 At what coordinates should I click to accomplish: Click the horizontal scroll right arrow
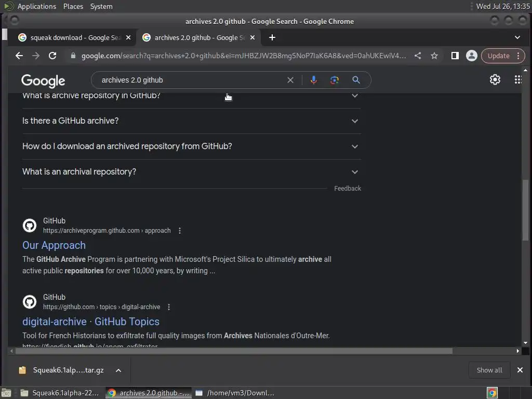pos(518,351)
